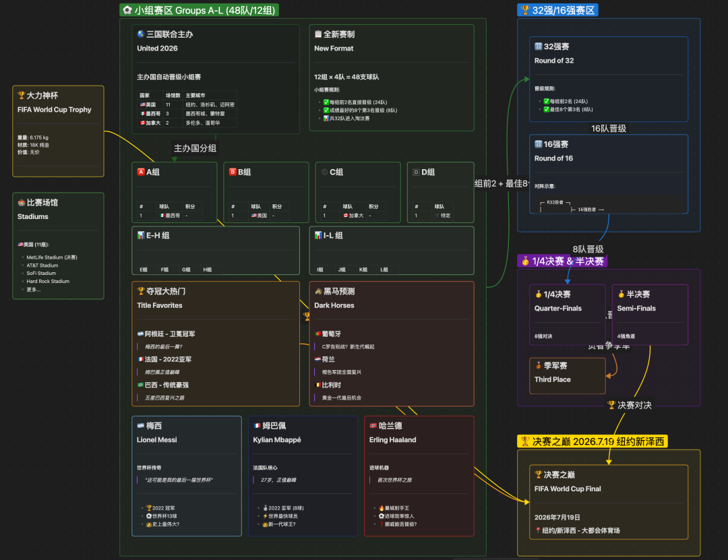Click the medal icon beside 半决赛
The width and height of the screenshot is (728, 560).
pos(621,294)
